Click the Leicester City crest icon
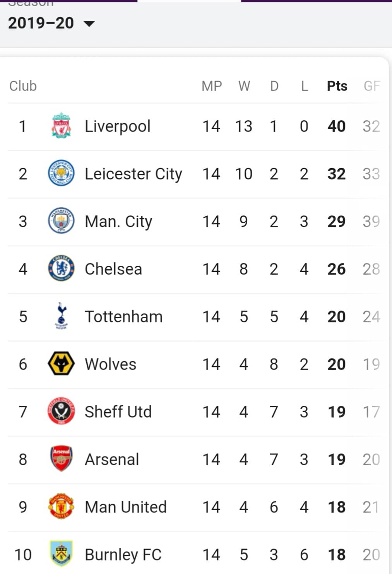Viewport: 392px width, 574px height. tap(61, 173)
